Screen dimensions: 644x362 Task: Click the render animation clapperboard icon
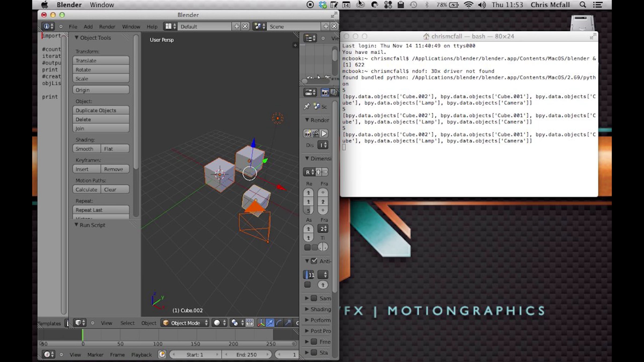[x=316, y=134]
